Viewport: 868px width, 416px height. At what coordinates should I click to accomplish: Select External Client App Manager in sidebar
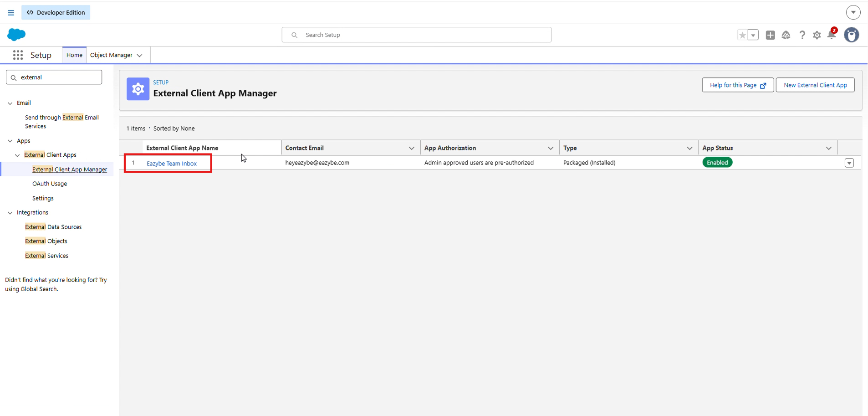[70, 169]
